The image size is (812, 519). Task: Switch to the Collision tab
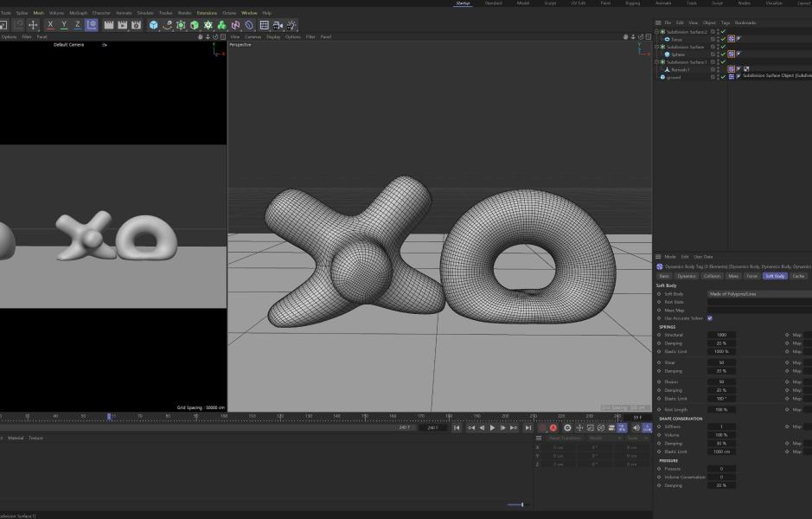tap(711, 276)
